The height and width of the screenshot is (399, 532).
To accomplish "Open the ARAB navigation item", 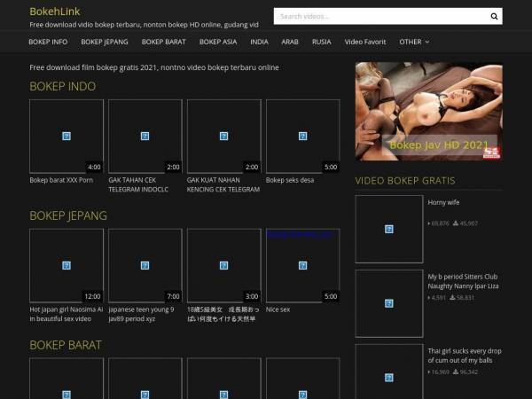I will point(290,42).
